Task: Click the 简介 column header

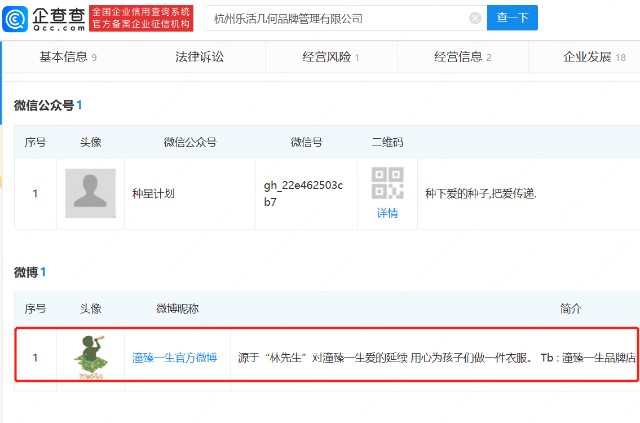Action: 570,308
